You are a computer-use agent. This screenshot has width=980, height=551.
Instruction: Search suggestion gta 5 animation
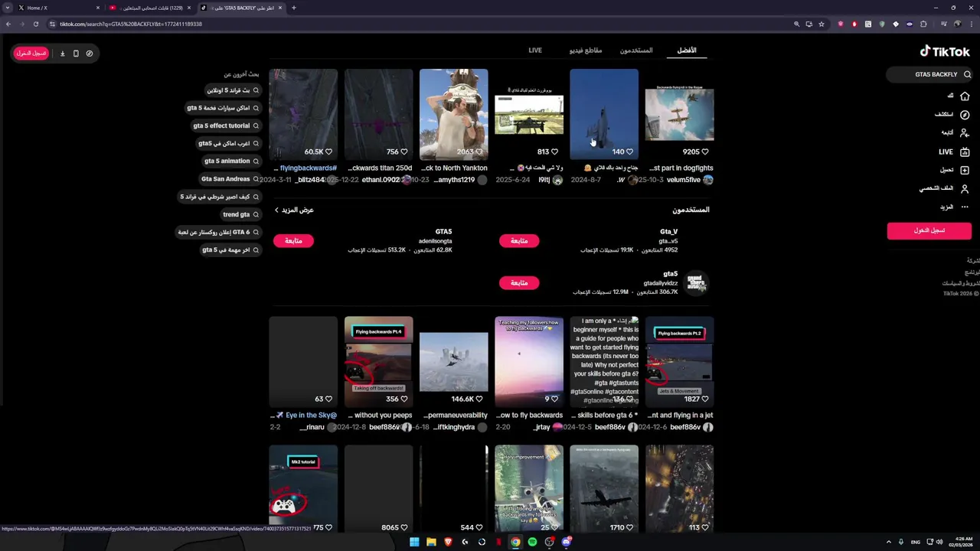click(231, 161)
